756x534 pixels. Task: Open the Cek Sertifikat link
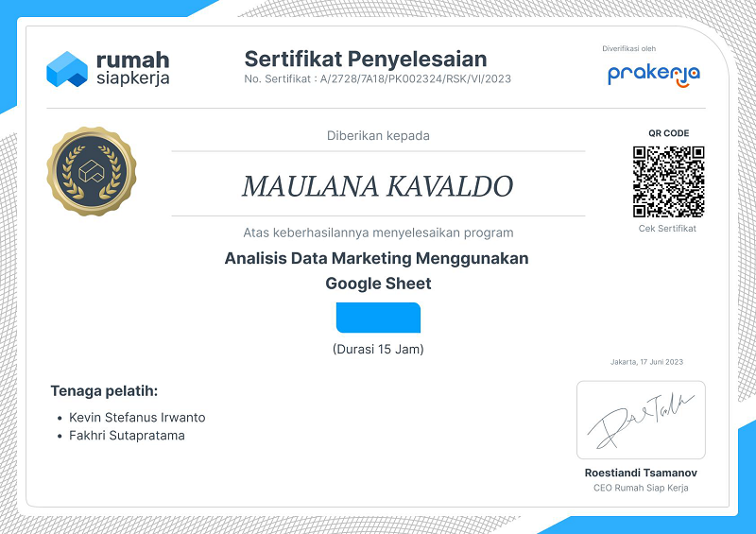point(667,229)
